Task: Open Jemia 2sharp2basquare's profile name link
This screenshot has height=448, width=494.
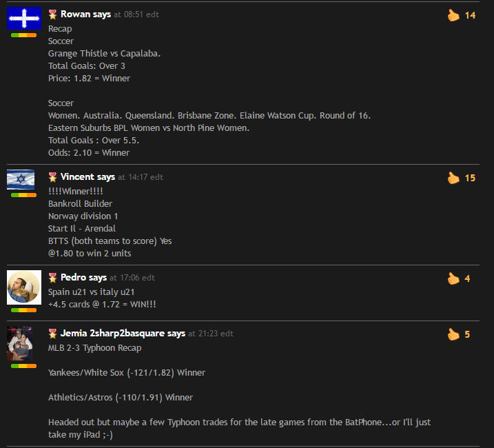Action: [112, 333]
